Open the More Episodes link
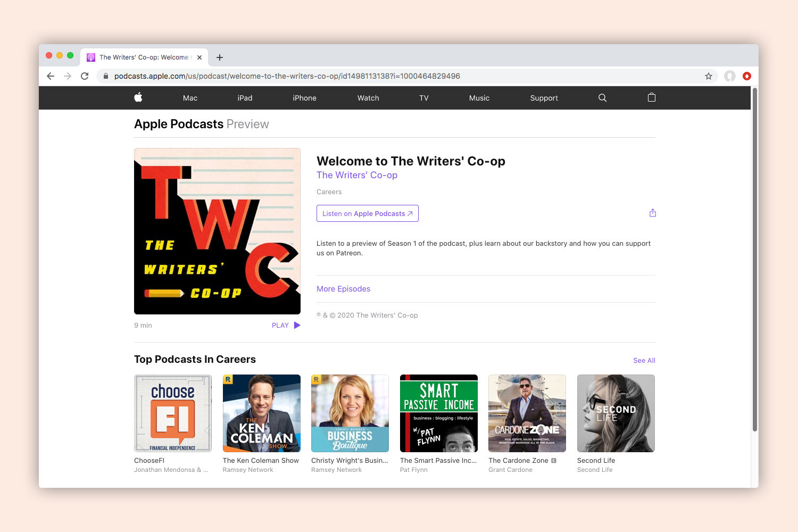 [x=343, y=289]
